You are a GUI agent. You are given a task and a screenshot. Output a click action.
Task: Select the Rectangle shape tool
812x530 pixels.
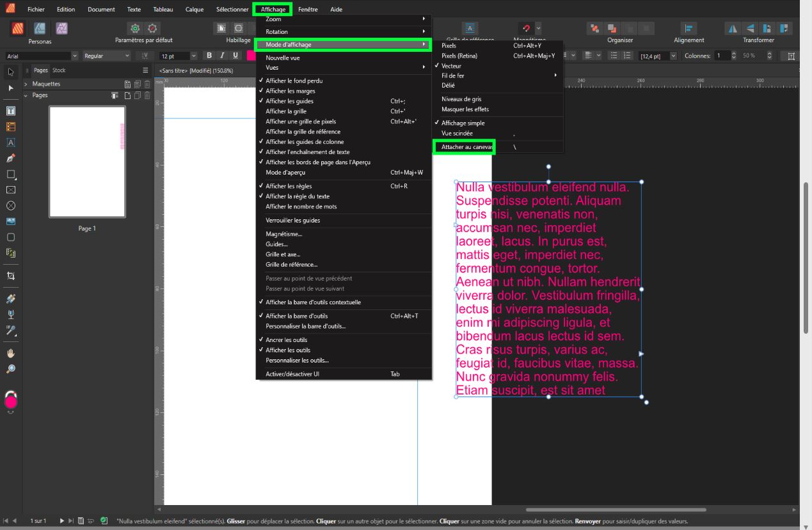pyautogui.click(x=11, y=174)
